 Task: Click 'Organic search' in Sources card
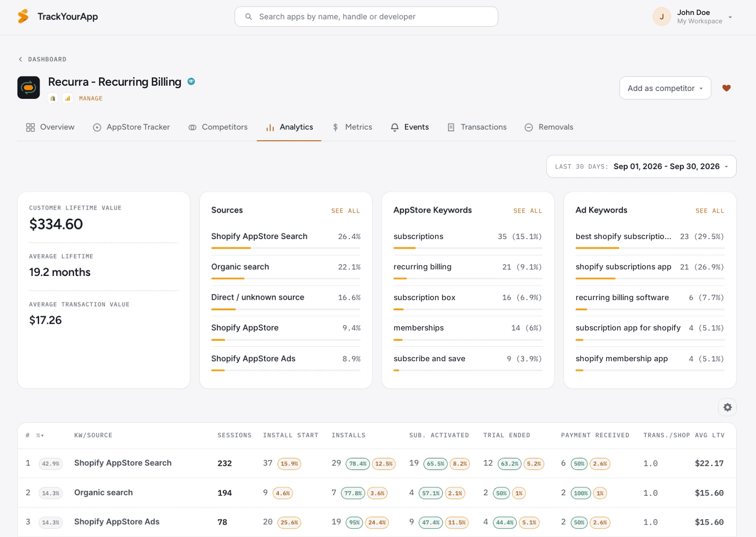click(x=240, y=267)
